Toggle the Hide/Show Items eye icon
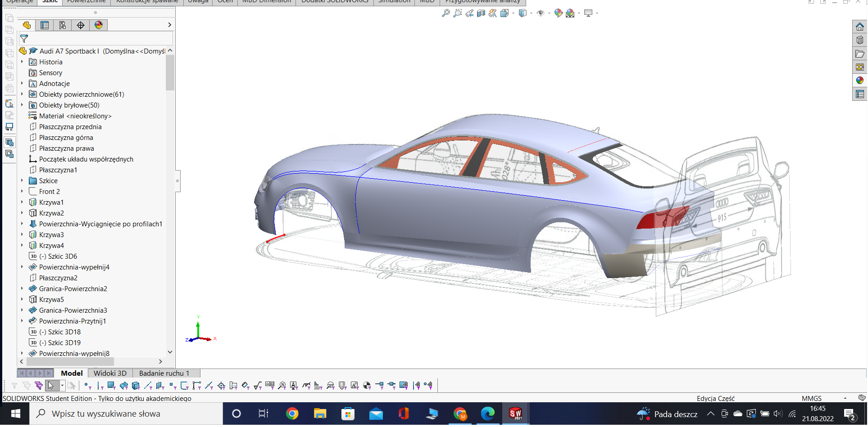The height and width of the screenshot is (427, 868). pos(541,13)
